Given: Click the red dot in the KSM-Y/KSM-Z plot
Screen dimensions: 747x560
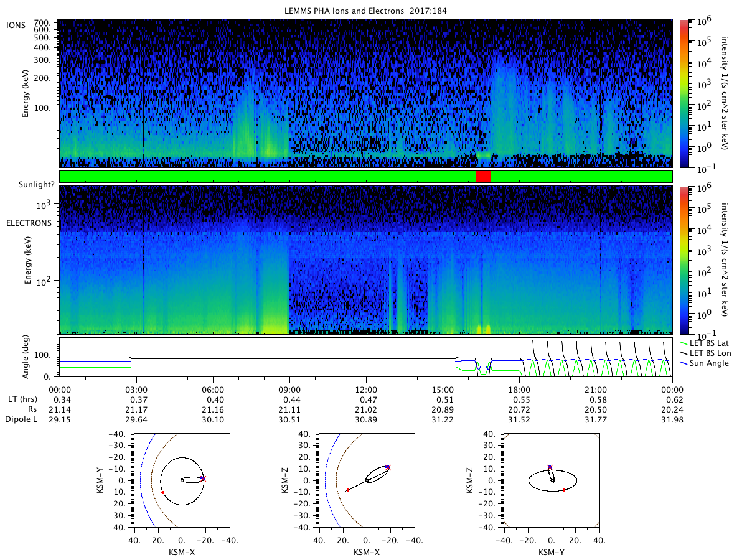Looking at the screenshot, I should coord(564,490).
